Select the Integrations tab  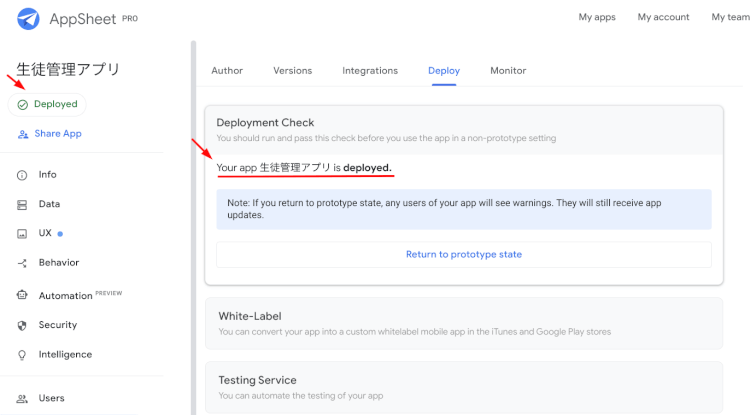pos(370,71)
